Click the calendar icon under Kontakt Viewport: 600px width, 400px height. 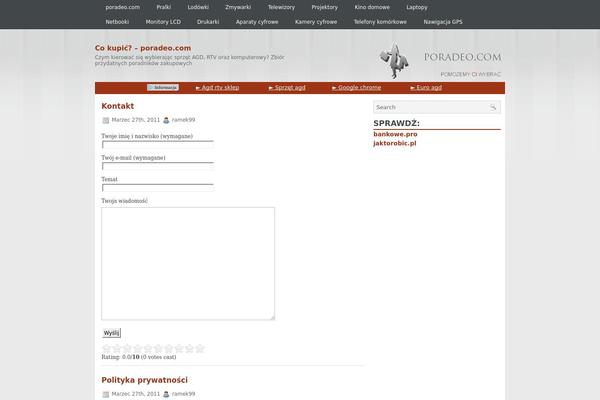(x=106, y=120)
